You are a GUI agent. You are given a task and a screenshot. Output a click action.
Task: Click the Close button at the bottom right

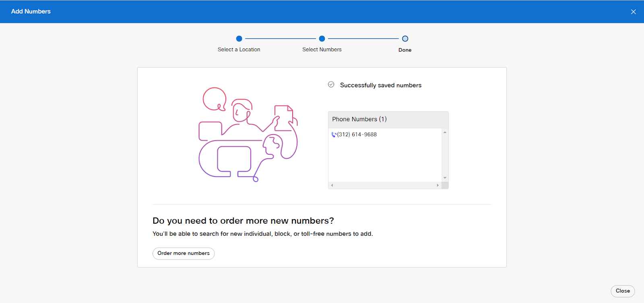623,291
